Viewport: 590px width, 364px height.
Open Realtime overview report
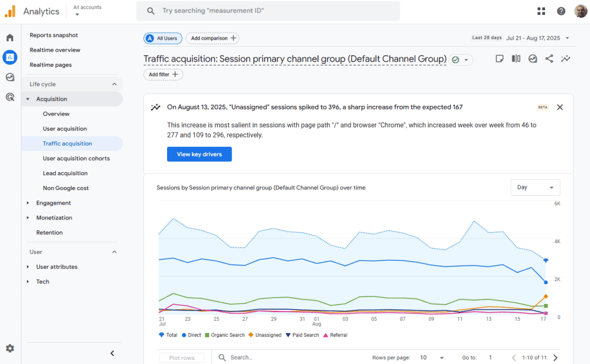coord(55,50)
